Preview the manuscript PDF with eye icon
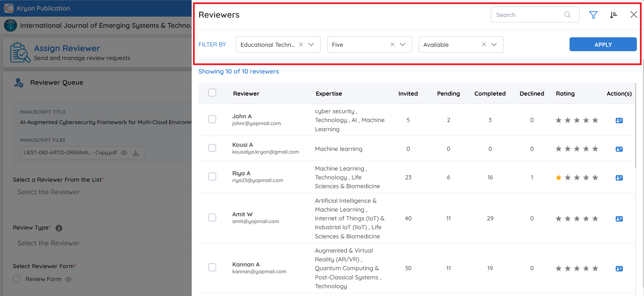644x296 pixels. [x=124, y=153]
